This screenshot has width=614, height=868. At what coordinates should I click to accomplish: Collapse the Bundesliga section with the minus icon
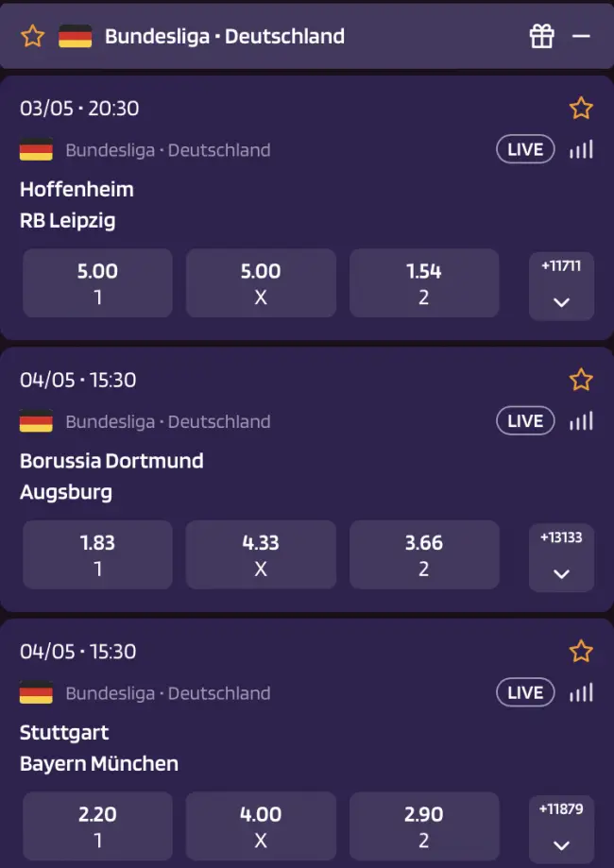581,37
